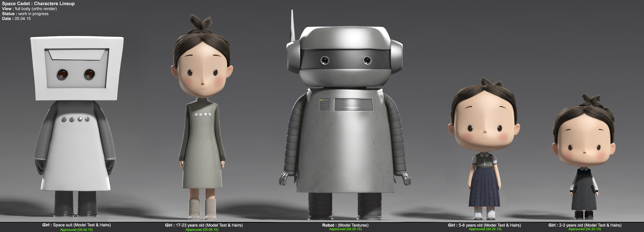This screenshot has height=232, width=644.
Task: Click the Approuved (04.20.15) label under Robot
Action: click(x=345, y=229)
